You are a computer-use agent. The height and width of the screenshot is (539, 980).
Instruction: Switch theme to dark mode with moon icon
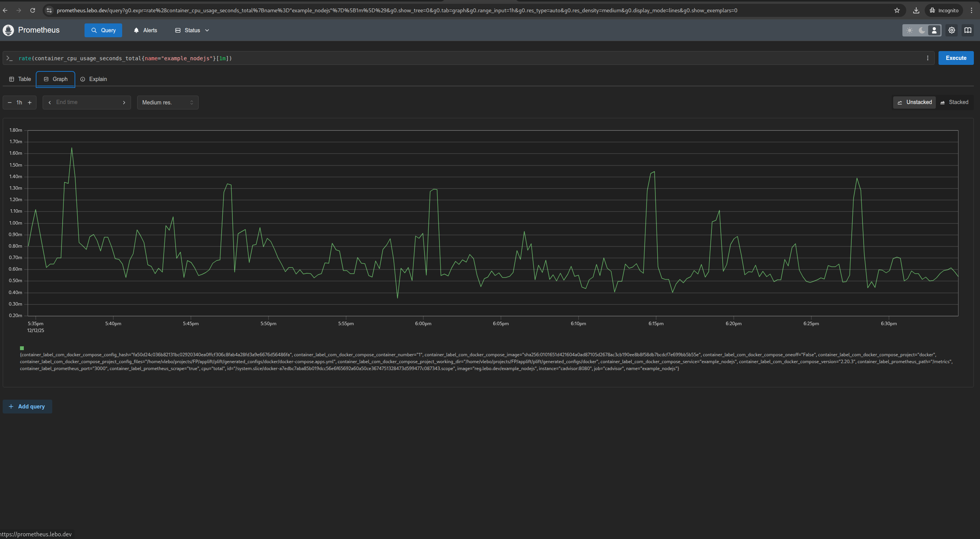click(x=922, y=30)
